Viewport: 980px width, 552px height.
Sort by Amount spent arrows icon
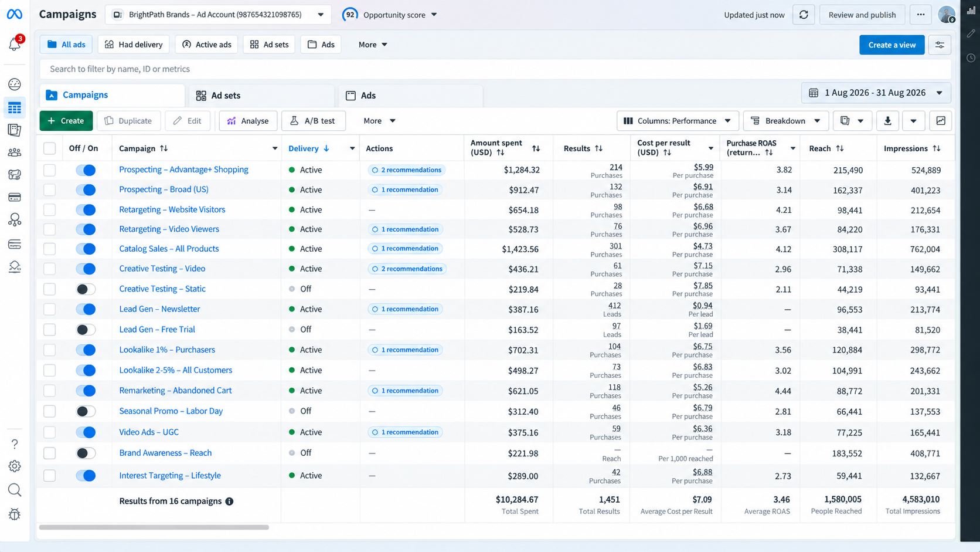click(536, 148)
